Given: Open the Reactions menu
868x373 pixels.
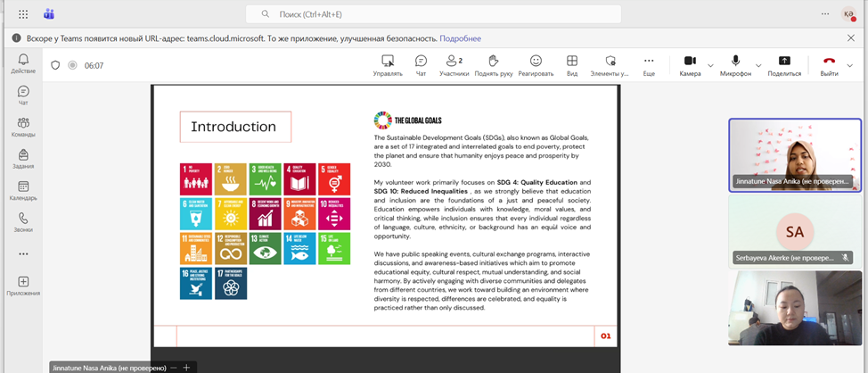Looking at the screenshot, I should click(x=536, y=65).
